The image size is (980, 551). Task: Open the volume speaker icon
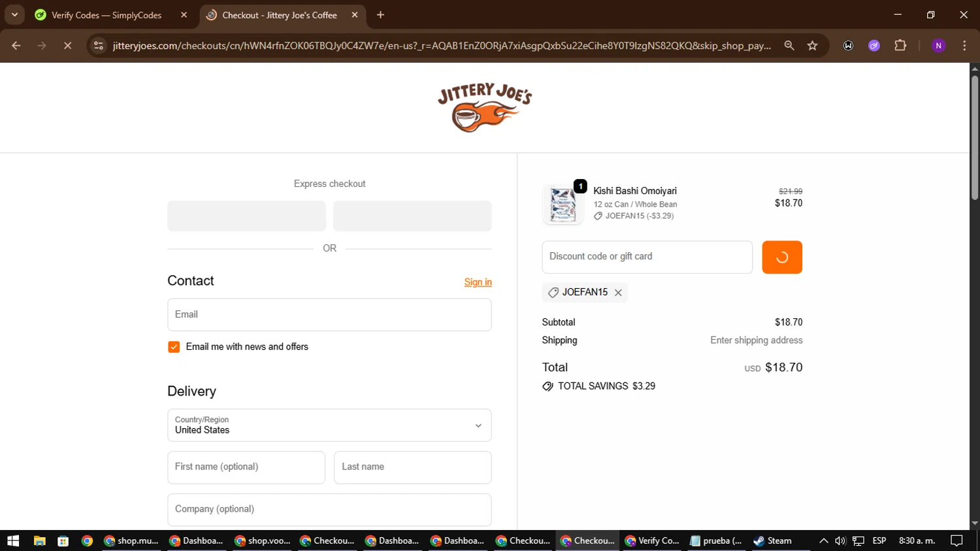pyautogui.click(x=840, y=541)
